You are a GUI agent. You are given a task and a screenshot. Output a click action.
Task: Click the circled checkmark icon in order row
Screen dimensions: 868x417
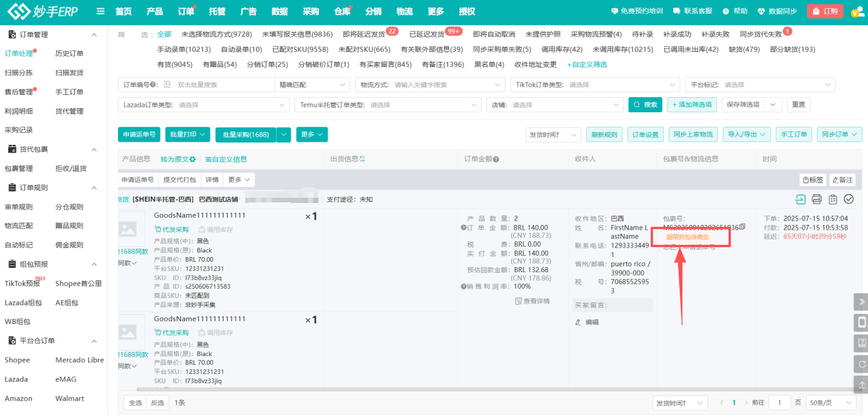click(849, 199)
